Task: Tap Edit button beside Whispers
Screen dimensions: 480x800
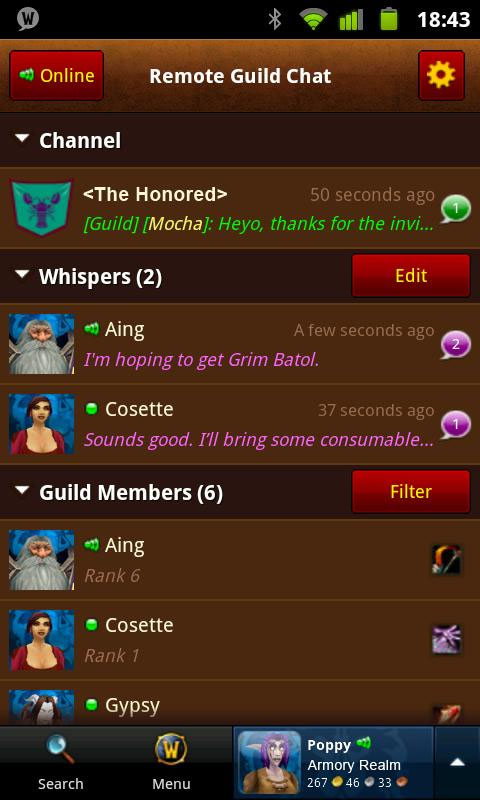Action: point(411,276)
